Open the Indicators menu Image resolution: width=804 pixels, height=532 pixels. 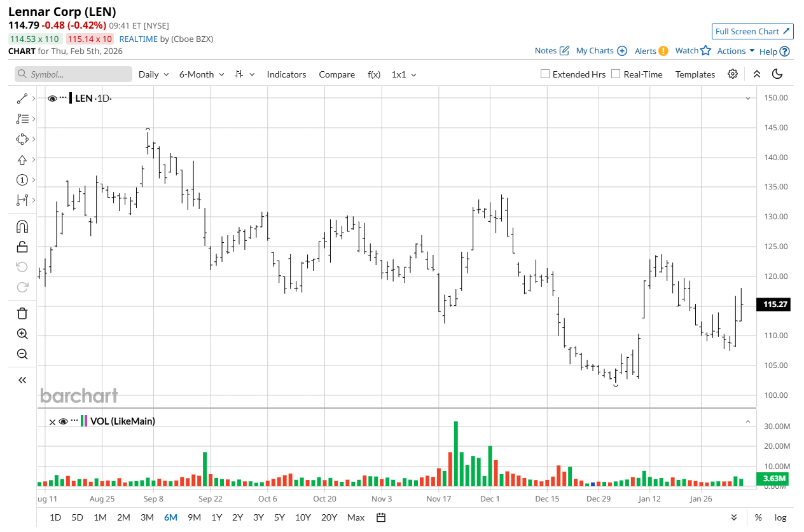pos(286,74)
